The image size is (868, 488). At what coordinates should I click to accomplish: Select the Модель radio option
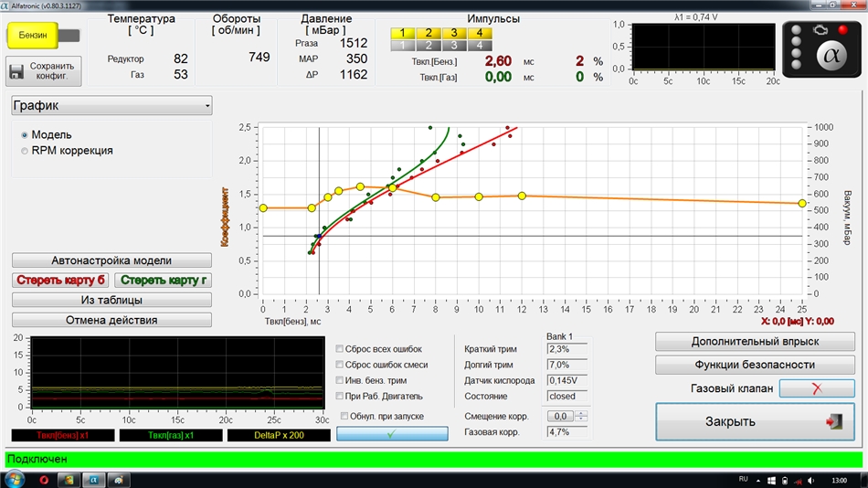click(25, 134)
